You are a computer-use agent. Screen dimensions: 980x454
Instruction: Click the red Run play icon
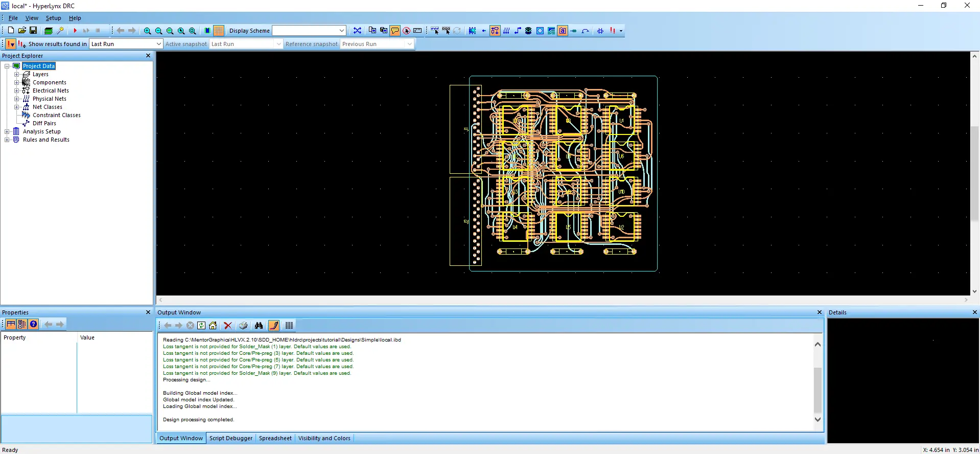click(x=75, y=31)
